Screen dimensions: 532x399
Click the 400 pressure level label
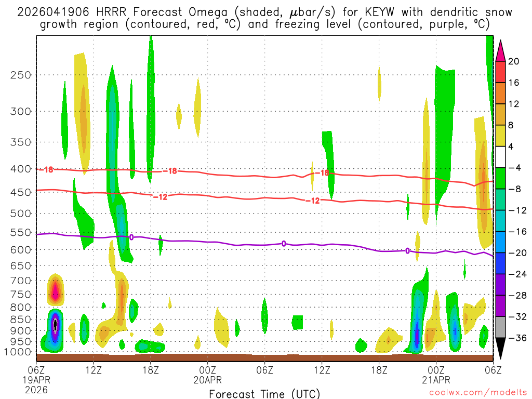[21, 169]
